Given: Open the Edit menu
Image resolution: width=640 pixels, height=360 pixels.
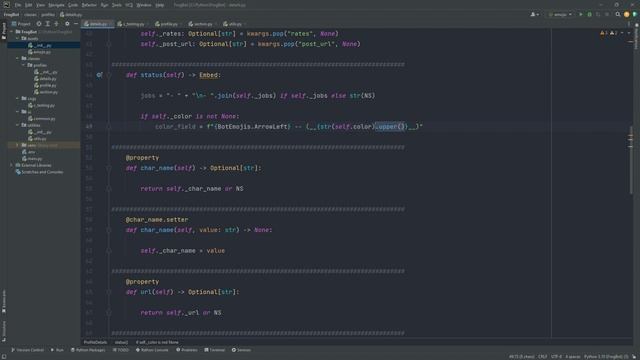Looking at the screenshot, I should [28, 5].
